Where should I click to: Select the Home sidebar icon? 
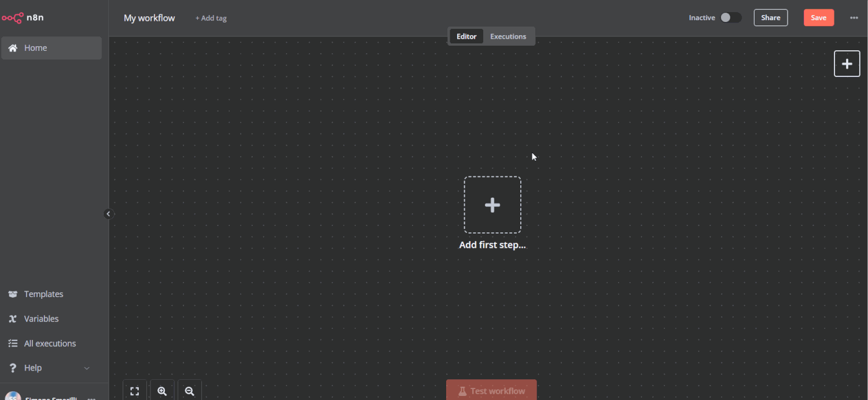click(x=12, y=47)
